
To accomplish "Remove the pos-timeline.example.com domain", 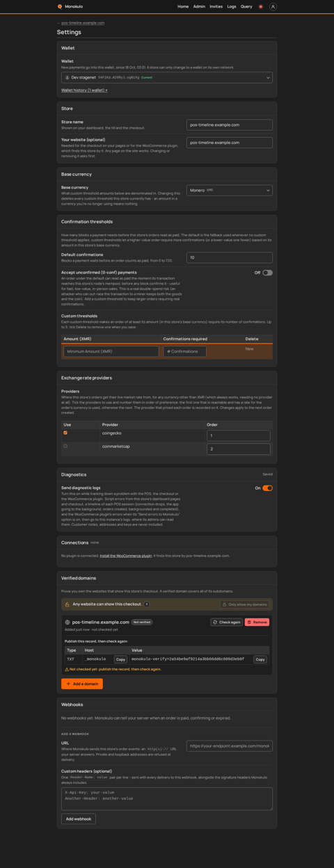I will [257, 622].
